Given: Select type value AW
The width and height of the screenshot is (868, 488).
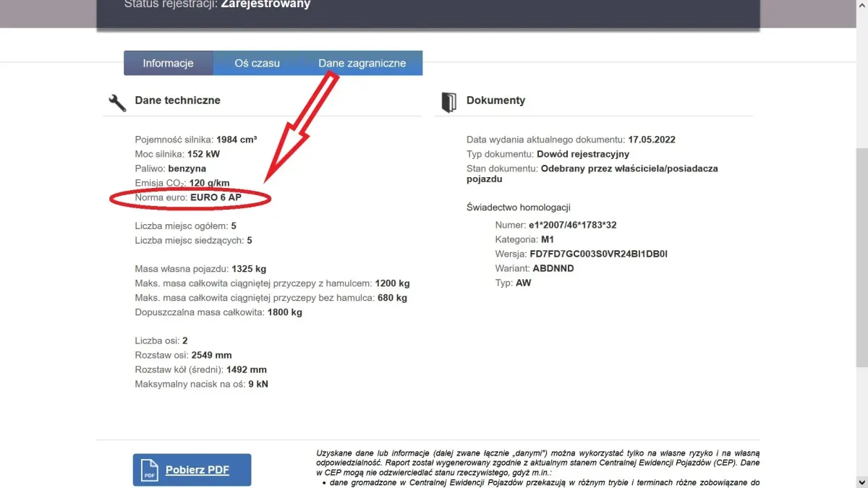Looking at the screenshot, I should coord(523,283).
